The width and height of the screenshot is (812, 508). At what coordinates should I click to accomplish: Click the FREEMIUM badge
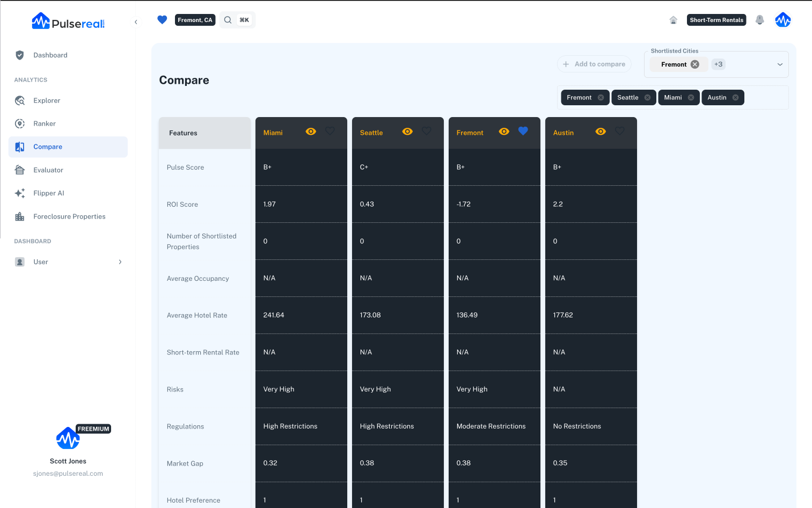[x=93, y=429]
